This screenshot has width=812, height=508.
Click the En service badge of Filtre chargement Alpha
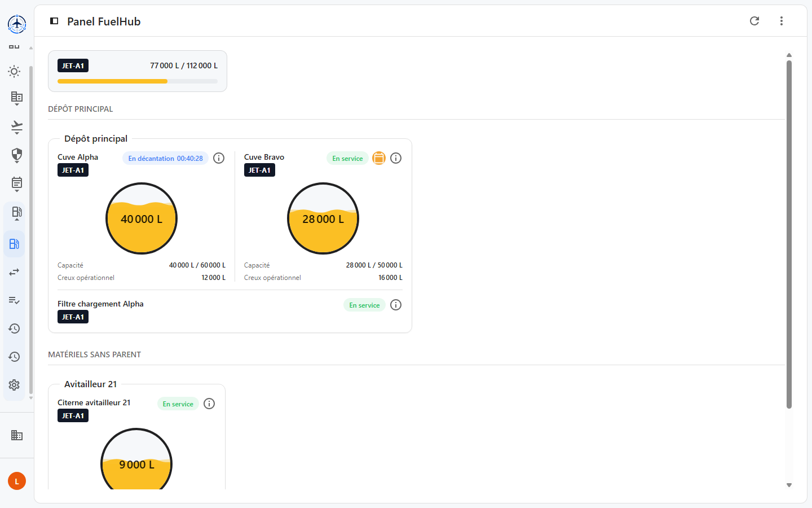click(x=364, y=305)
